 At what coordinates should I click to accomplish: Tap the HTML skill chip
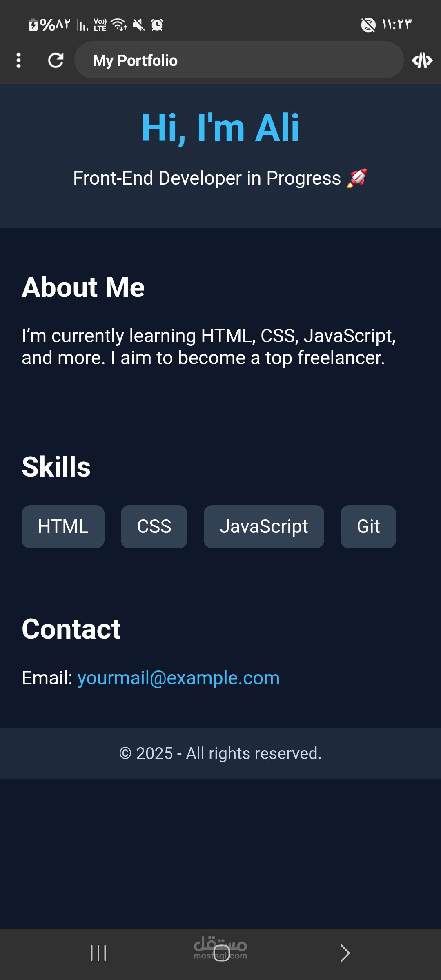(63, 527)
